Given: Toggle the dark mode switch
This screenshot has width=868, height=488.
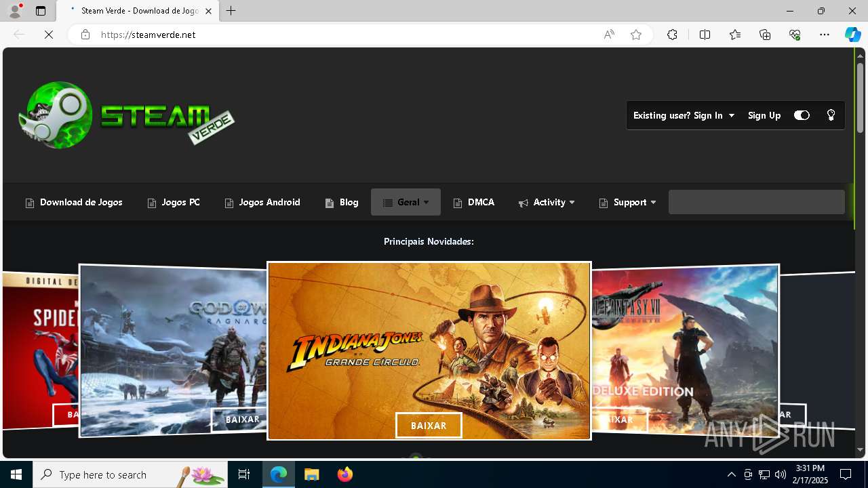Looking at the screenshot, I should point(802,115).
